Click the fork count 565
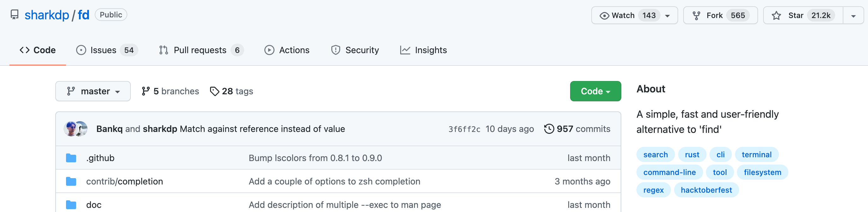 tap(738, 16)
